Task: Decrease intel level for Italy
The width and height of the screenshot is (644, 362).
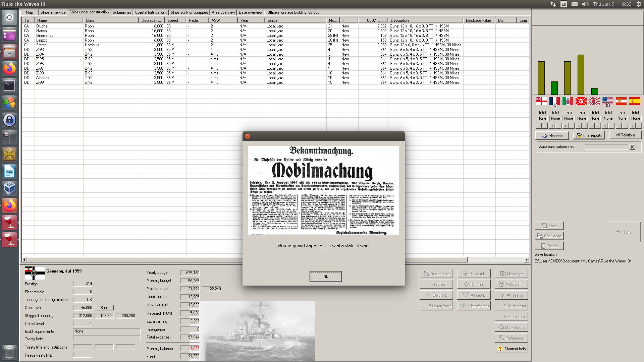Action: pyautogui.click(x=572, y=126)
